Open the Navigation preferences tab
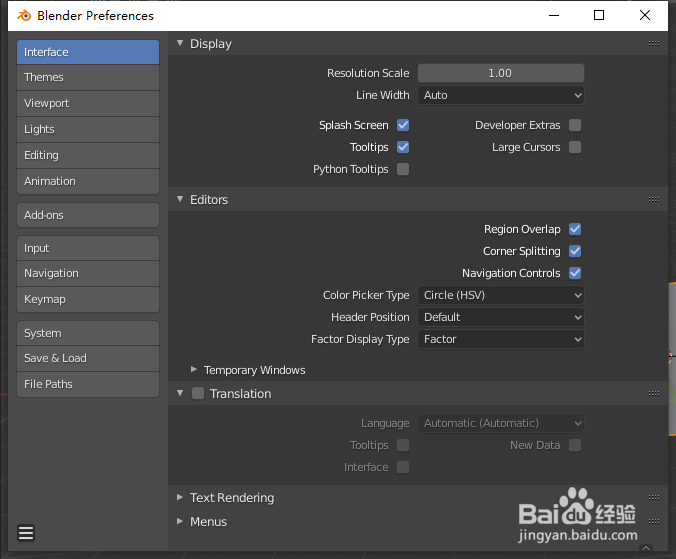The image size is (676, 559). coord(88,273)
